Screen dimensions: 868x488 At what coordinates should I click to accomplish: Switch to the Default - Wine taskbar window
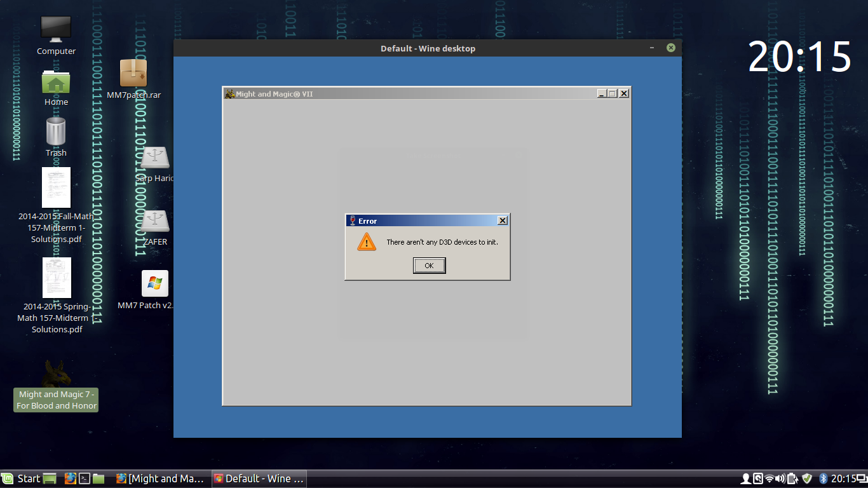259,478
